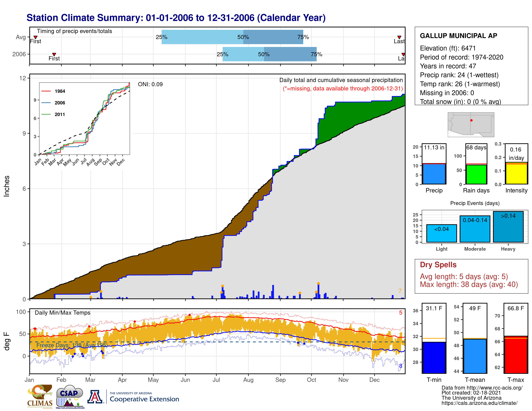
Task: Click the Avg Last triangle marker
Action: pos(399,37)
